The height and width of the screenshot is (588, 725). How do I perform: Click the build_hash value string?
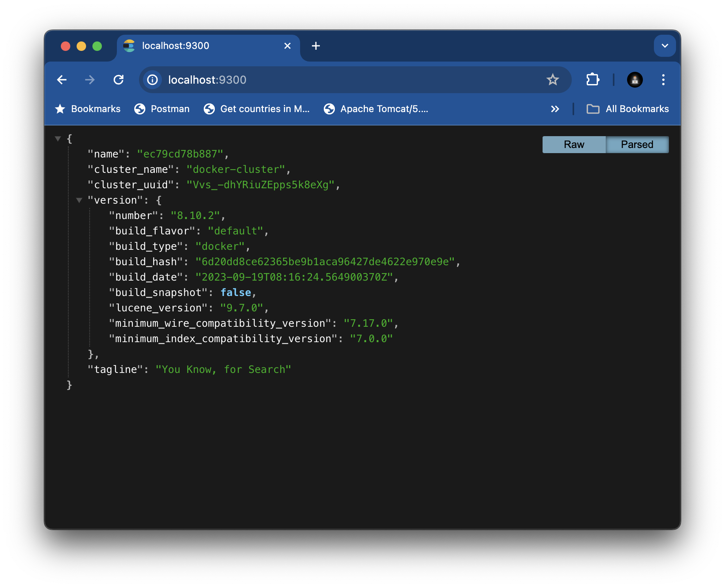point(325,262)
